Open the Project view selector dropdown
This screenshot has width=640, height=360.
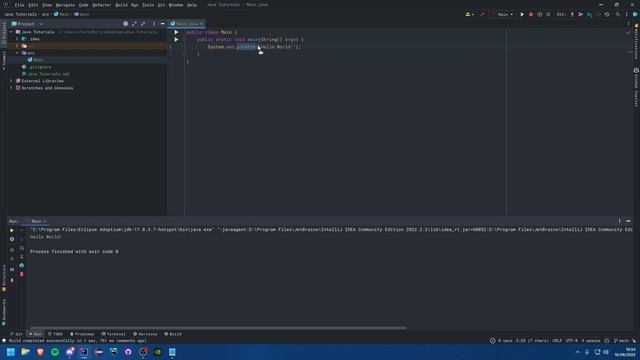[x=27, y=24]
